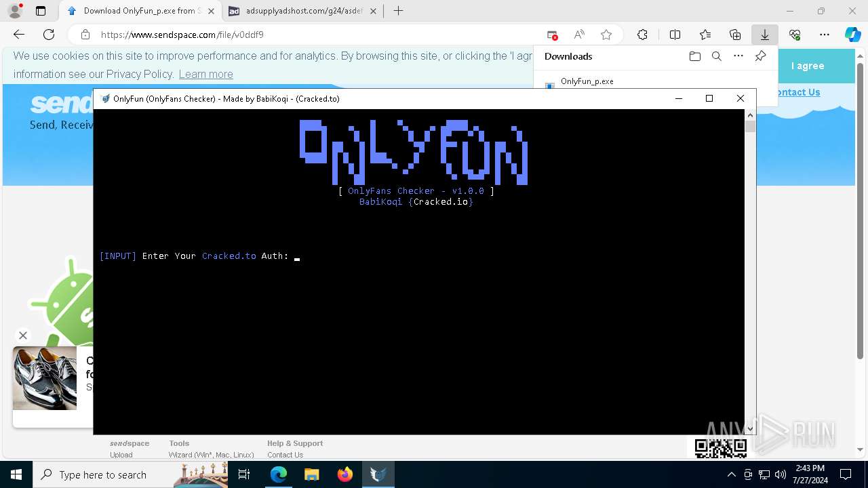Launch Firefox from the taskbar

click(344, 474)
